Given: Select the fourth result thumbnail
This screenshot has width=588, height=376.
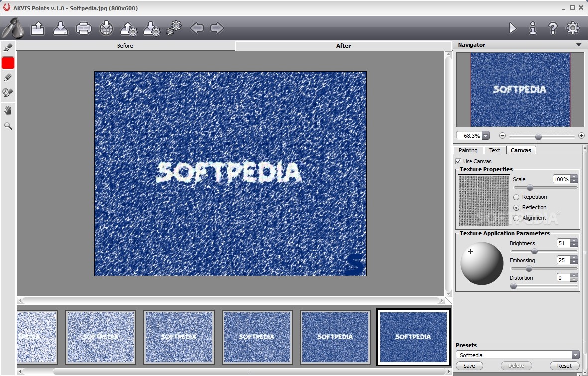Looking at the screenshot, I should point(257,337).
